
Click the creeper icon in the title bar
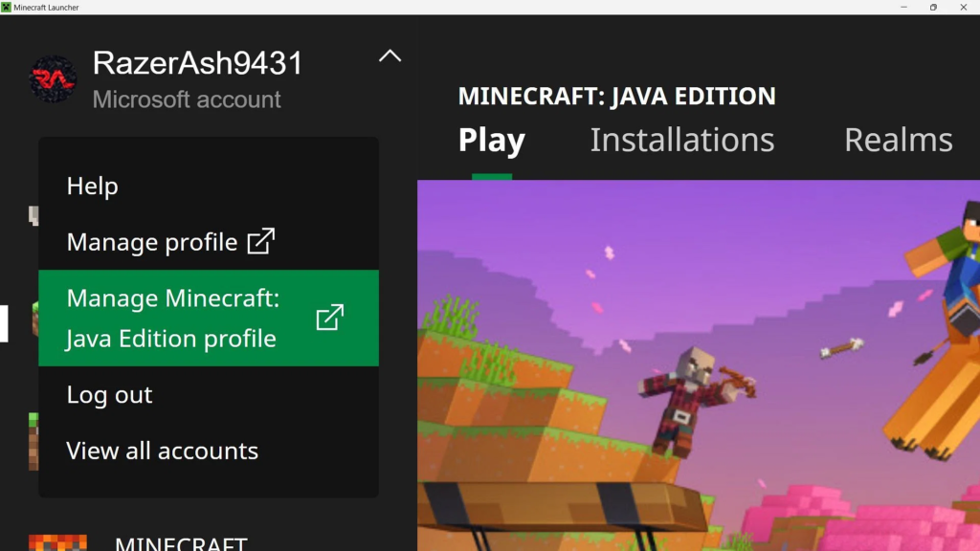10,5
